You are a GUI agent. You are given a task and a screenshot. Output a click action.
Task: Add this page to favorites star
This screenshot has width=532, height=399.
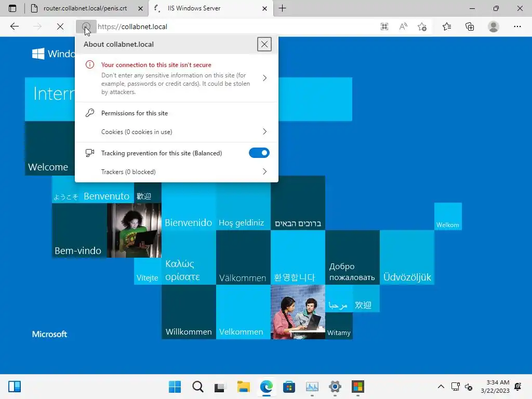pos(422,26)
